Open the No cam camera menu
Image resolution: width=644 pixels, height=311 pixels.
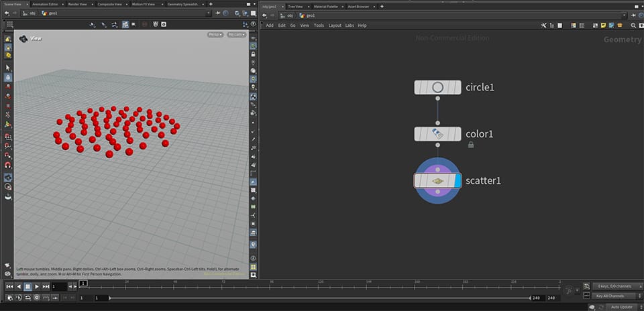[237, 35]
